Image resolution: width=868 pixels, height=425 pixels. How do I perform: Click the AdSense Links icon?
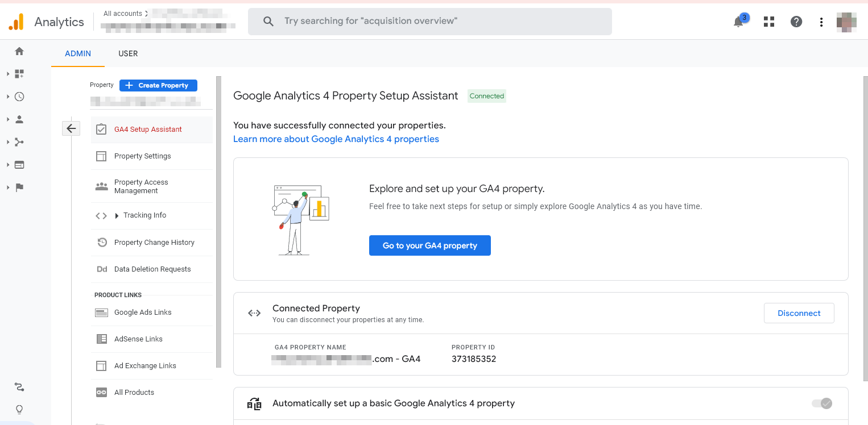[x=101, y=339]
